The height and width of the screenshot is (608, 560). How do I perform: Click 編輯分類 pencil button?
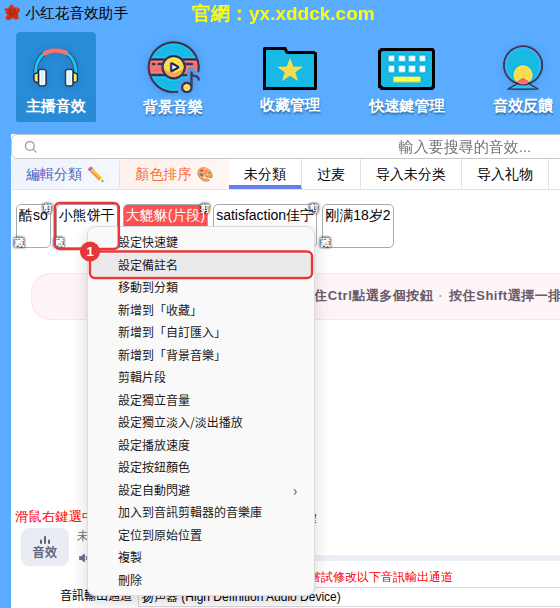(x=65, y=174)
